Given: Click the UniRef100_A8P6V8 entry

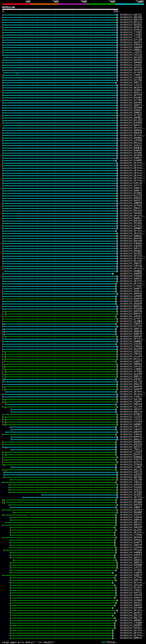Looking at the screenshot, I should coord(131,294).
